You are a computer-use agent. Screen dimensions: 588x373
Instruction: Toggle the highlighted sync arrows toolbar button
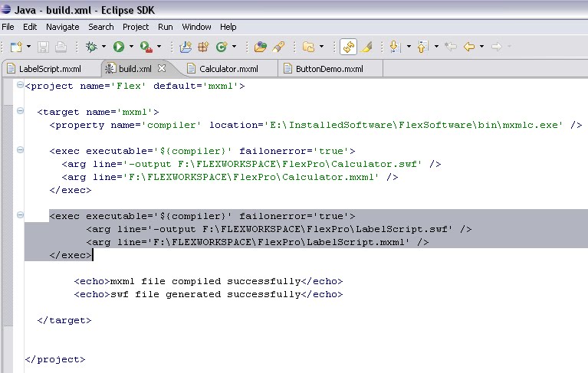348,47
